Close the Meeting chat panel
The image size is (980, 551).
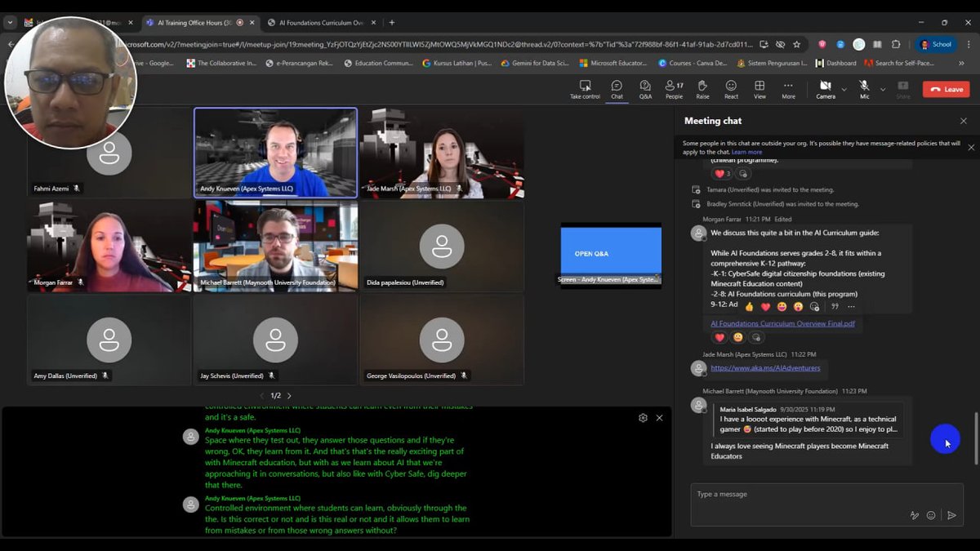pos(964,121)
